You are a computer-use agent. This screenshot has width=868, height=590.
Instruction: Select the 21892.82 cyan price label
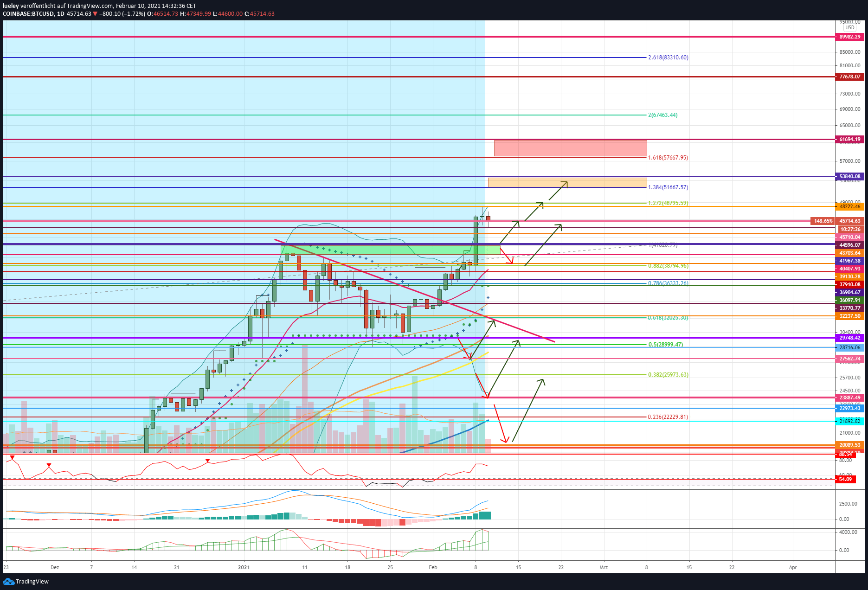point(850,421)
